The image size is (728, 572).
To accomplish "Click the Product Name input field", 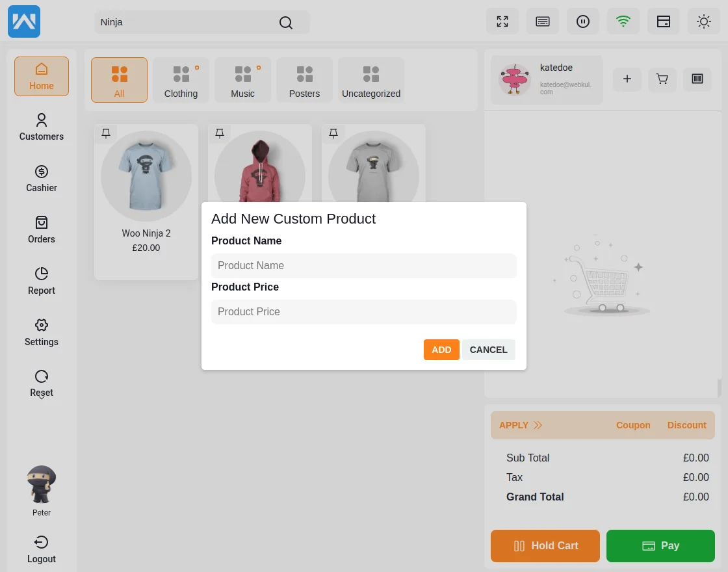I will [x=364, y=265].
